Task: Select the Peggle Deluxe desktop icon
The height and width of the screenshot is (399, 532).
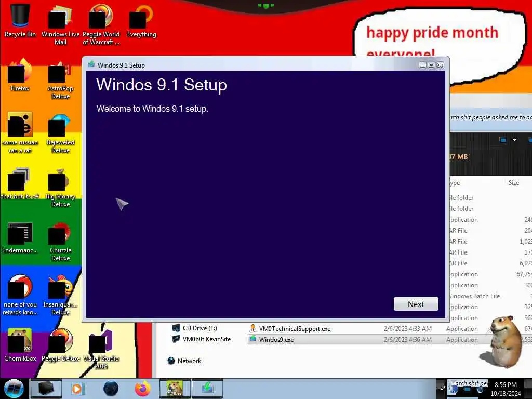Action: [60, 345]
